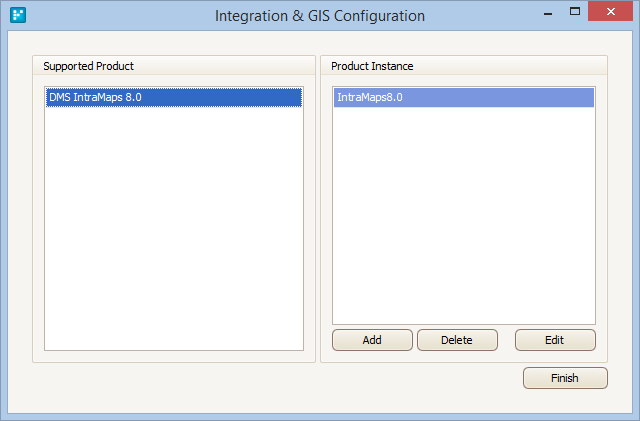Click title bar space left of minimize button

484,16
